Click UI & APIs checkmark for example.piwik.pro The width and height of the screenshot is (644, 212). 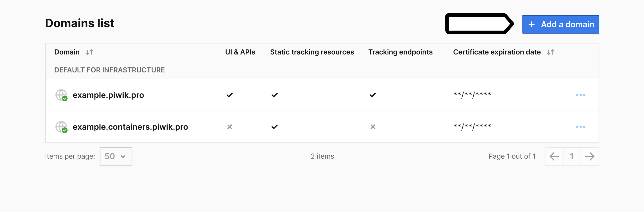click(x=230, y=95)
